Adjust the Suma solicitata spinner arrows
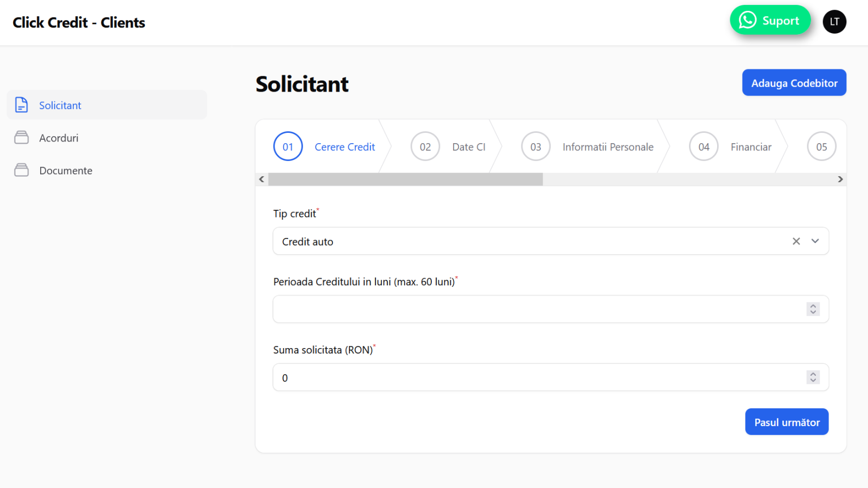This screenshot has width=868, height=488. (x=813, y=377)
